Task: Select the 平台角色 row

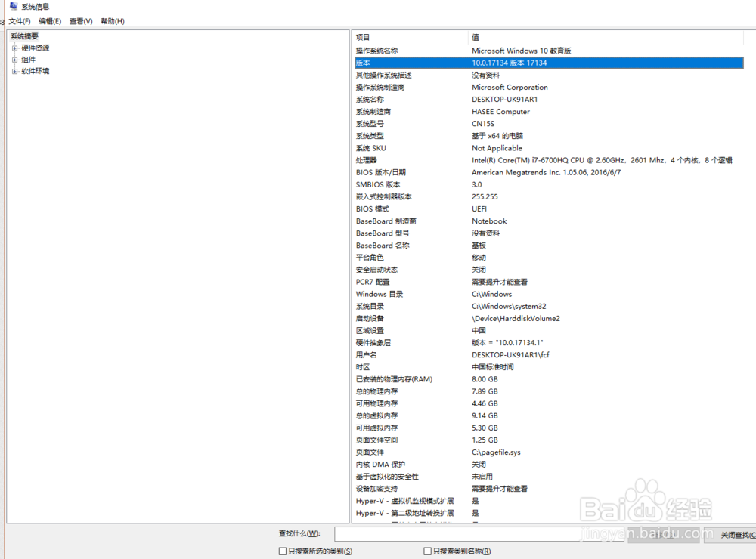Action: tap(549, 258)
